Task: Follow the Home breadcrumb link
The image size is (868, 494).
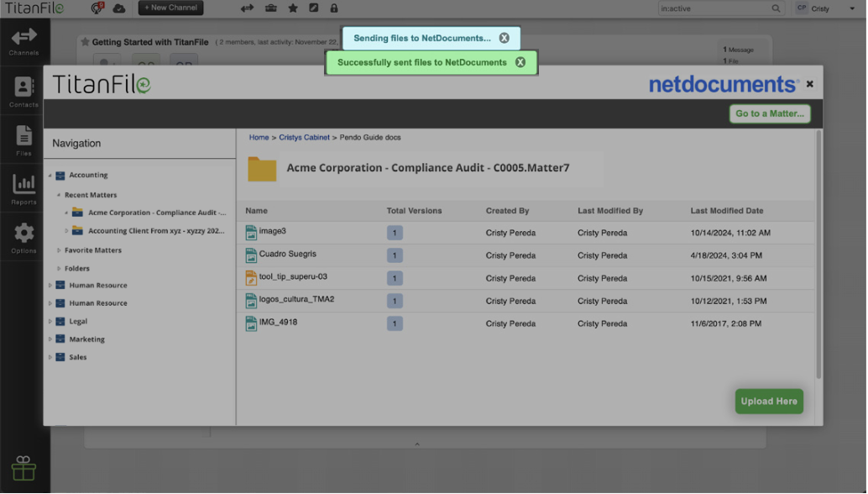Action: (259, 137)
